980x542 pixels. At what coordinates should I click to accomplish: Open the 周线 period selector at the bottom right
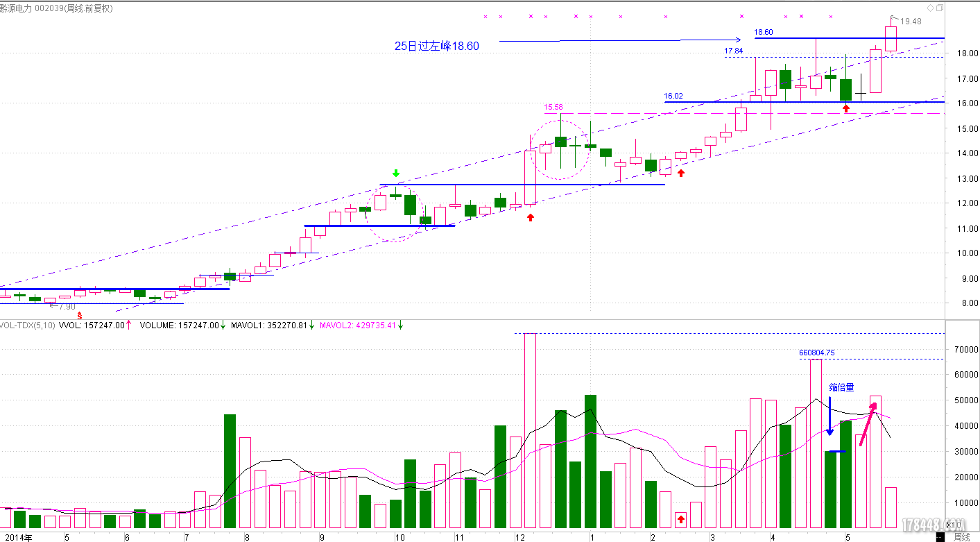point(961,537)
